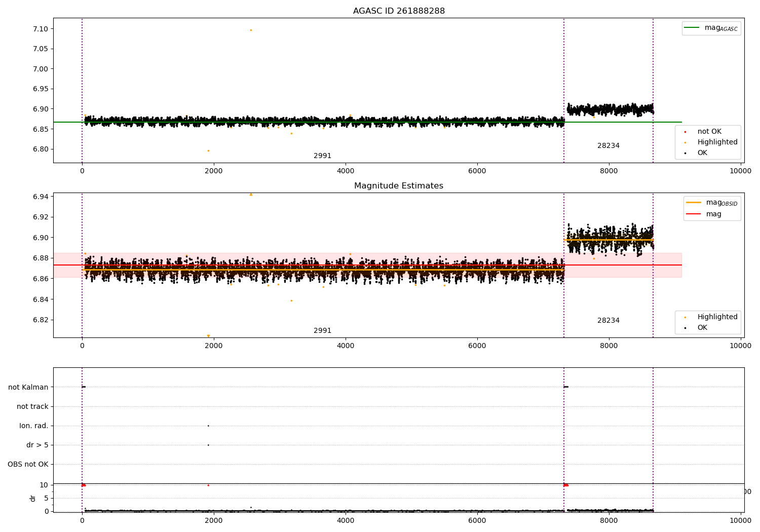Click the orange outlier point near 7.10 in top plot
The width and height of the screenshot is (760, 532).
point(251,30)
